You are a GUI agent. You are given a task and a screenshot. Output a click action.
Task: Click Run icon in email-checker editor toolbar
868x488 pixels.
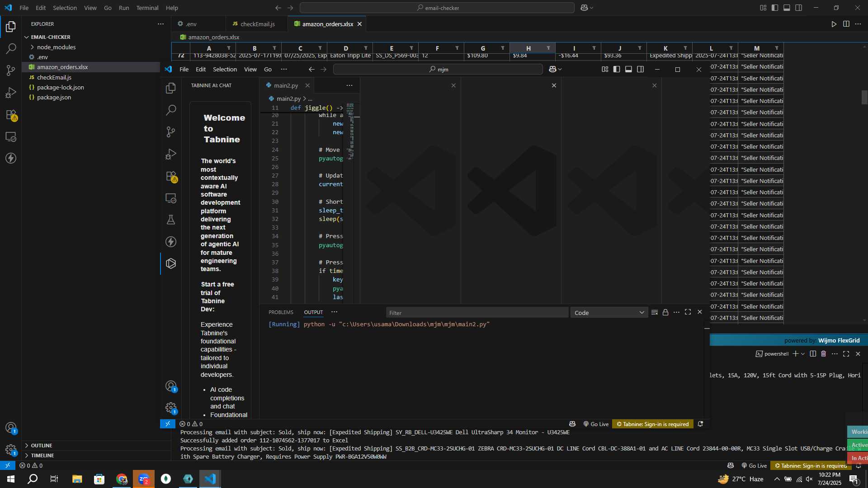834,24
